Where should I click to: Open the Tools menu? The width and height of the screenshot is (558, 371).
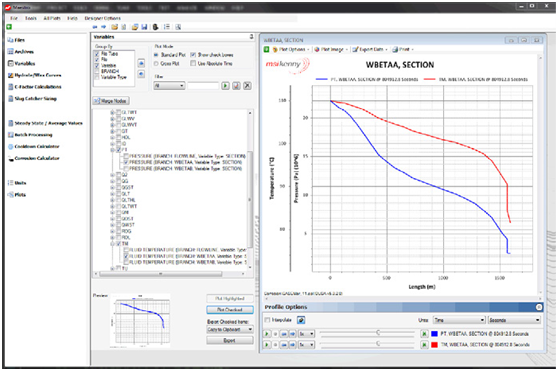pyautogui.click(x=31, y=18)
